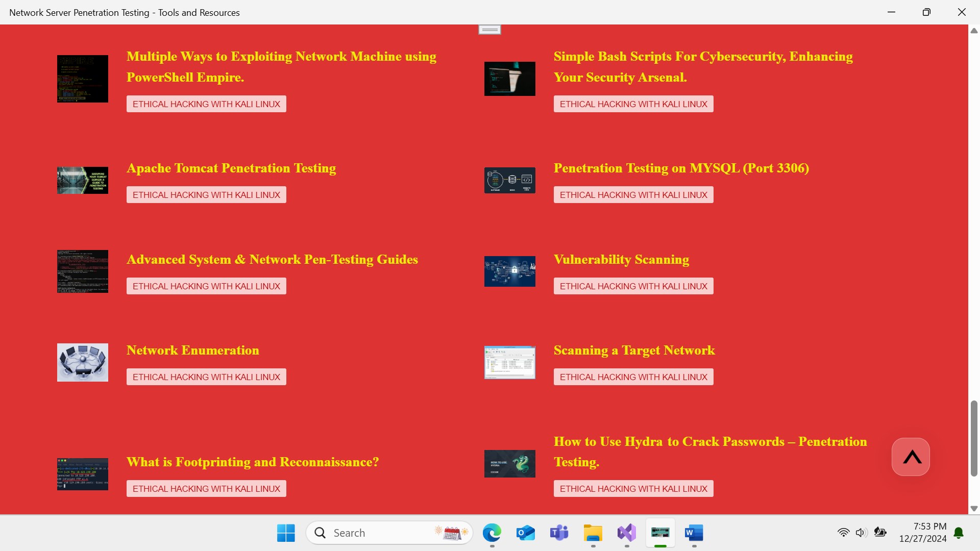Open Apache Tomcat Penetration Testing article
The height and width of the screenshot is (551, 980).
tap(231, 168)
